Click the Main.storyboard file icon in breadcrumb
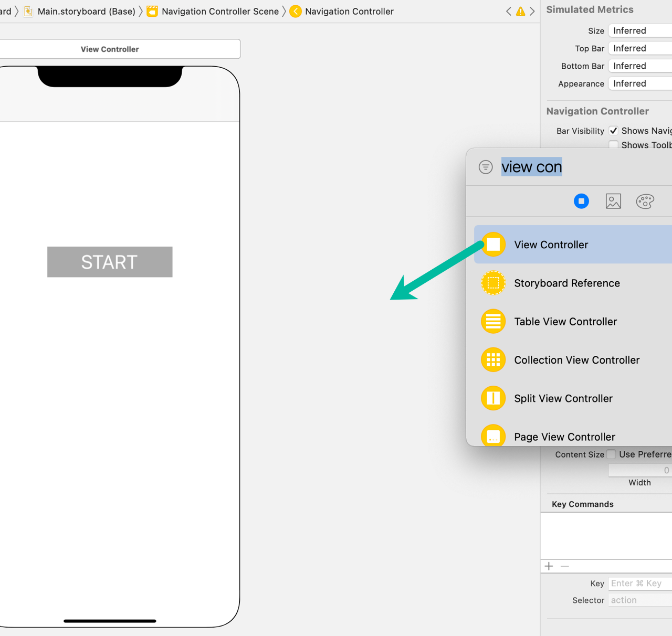 pos(28,11)
